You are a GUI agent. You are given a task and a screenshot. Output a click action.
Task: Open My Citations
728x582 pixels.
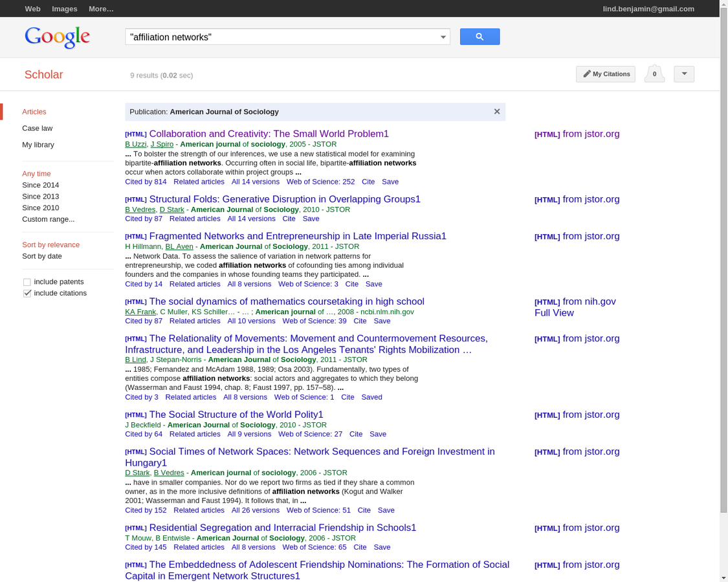click(606, 74)
